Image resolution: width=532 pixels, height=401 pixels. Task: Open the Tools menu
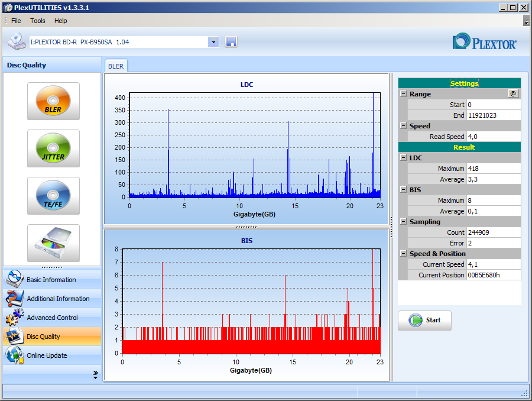point(37,21)
